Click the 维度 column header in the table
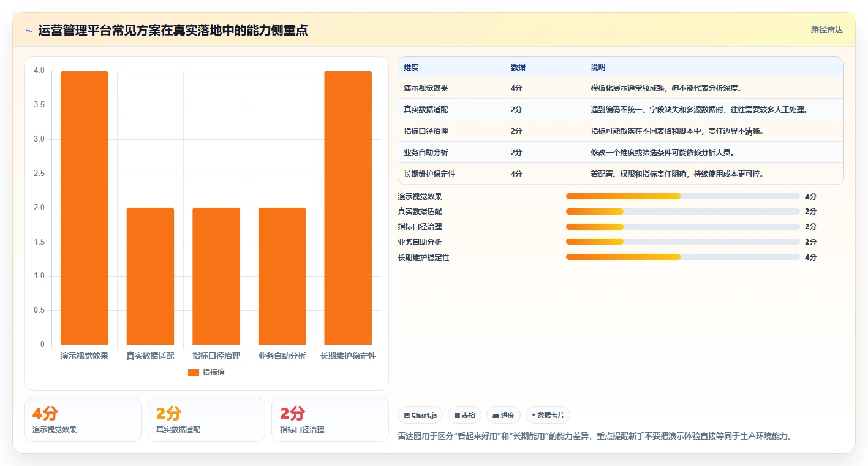 [412, 67]
